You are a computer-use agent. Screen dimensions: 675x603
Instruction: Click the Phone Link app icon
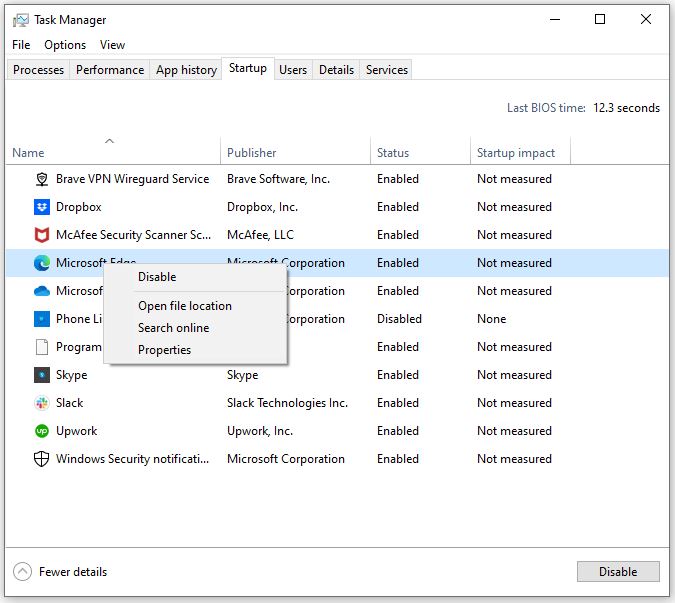(42, 319)
